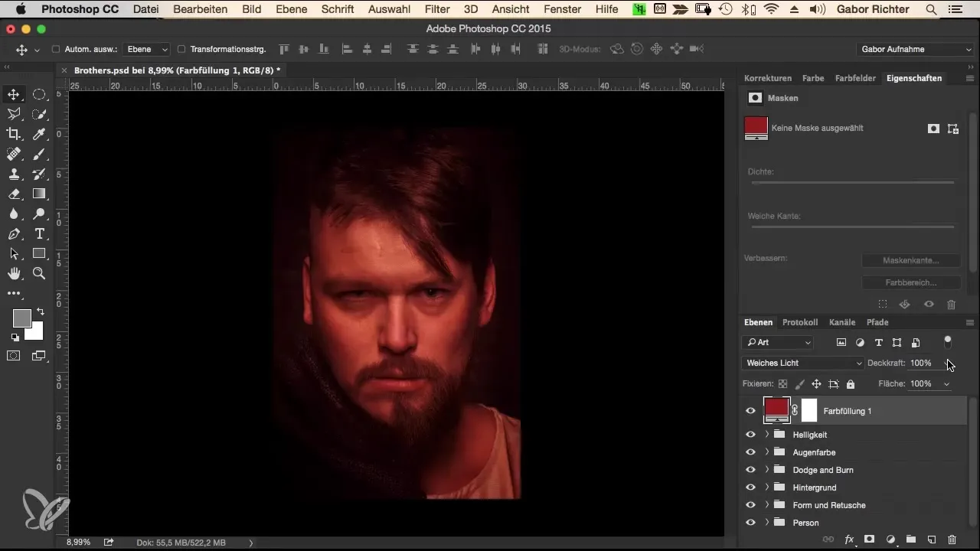Switch to the Korrekturen tab
The image size is (980, 551).
[768, 78]
